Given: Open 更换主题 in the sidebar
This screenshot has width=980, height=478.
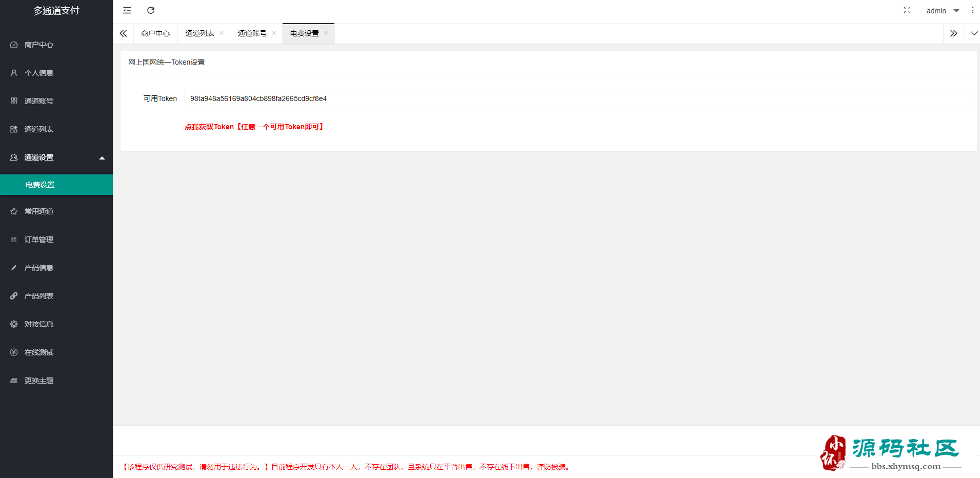Looking at the screenshot, I should pyautogui.click(x=39, y=381).
